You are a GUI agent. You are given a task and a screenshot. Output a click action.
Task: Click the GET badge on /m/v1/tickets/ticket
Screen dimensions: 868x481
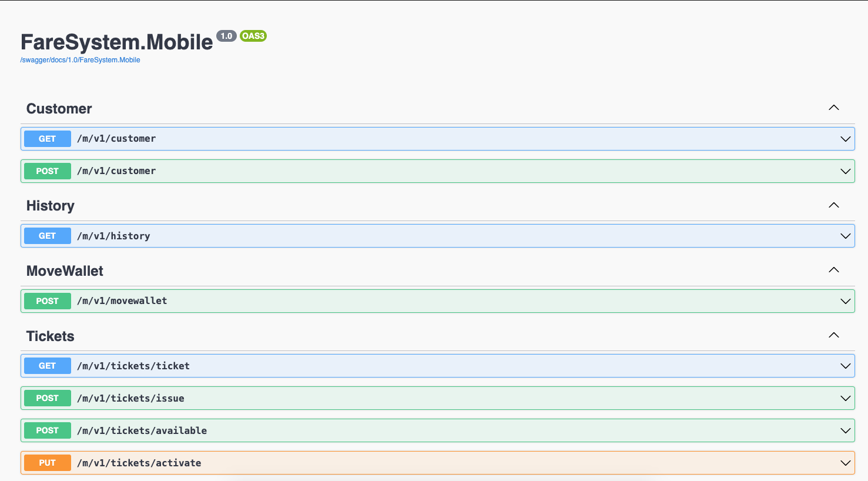(x=47, y=366)
